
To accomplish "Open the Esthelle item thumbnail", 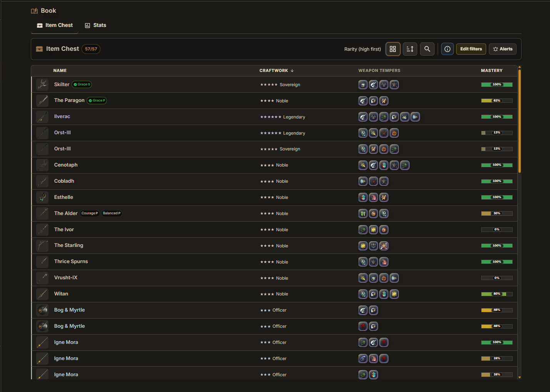I will (x=42, y=197).
